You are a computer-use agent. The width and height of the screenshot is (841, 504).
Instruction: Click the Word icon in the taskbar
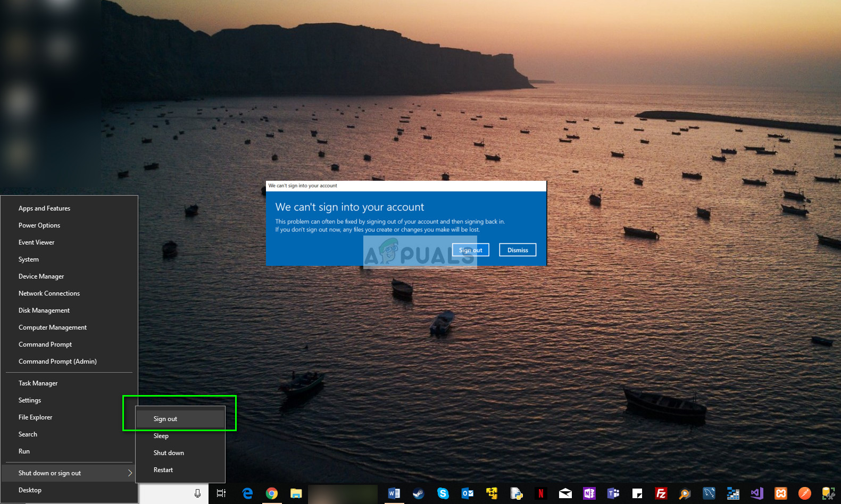[394, 494]
